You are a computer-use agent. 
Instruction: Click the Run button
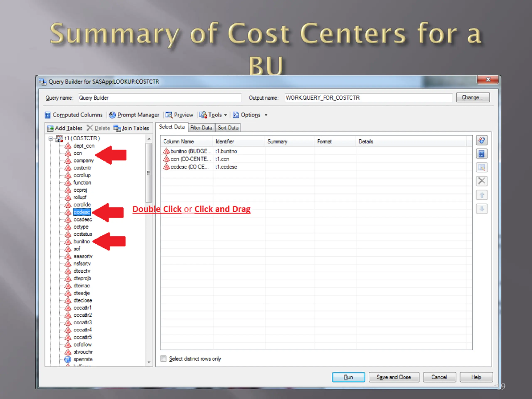[x=348, y=377]
